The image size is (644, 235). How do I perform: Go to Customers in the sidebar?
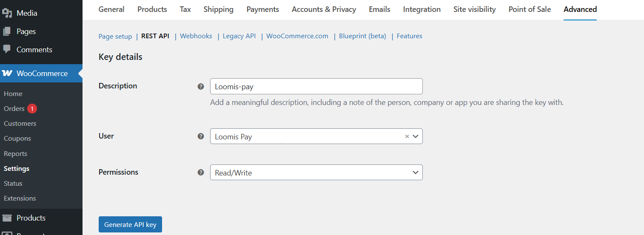[x=20, y=124]
